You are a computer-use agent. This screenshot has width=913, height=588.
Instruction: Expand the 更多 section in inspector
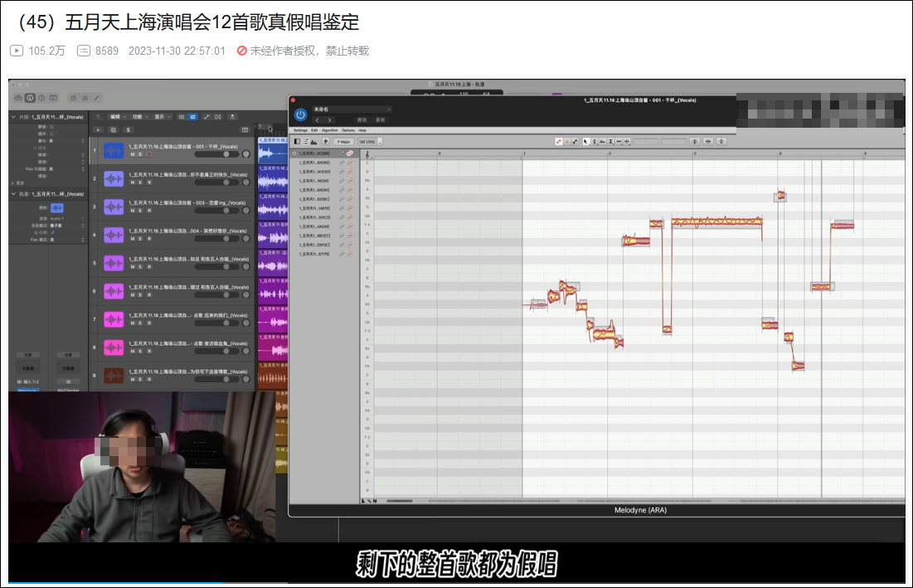coord(13,182)
